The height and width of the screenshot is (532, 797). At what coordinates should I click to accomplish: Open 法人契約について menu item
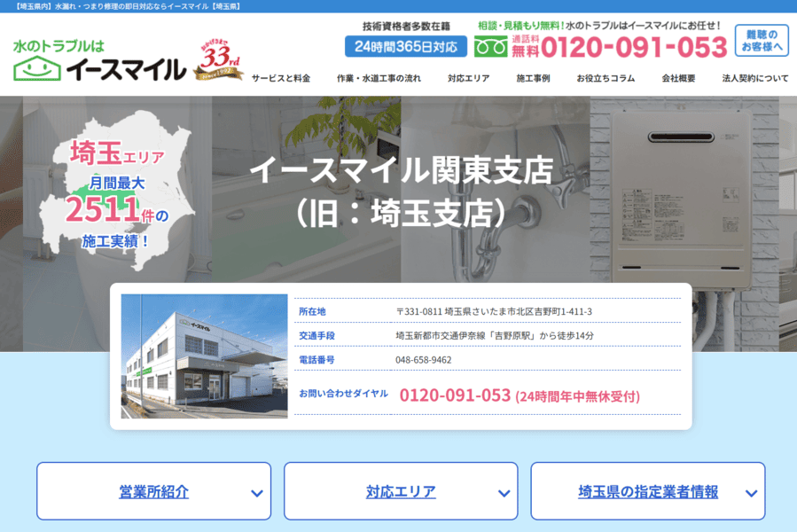754,78
